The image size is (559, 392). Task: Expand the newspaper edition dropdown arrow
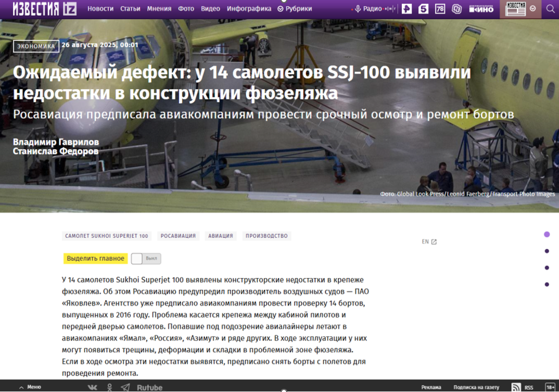click(x=532, y=8)
